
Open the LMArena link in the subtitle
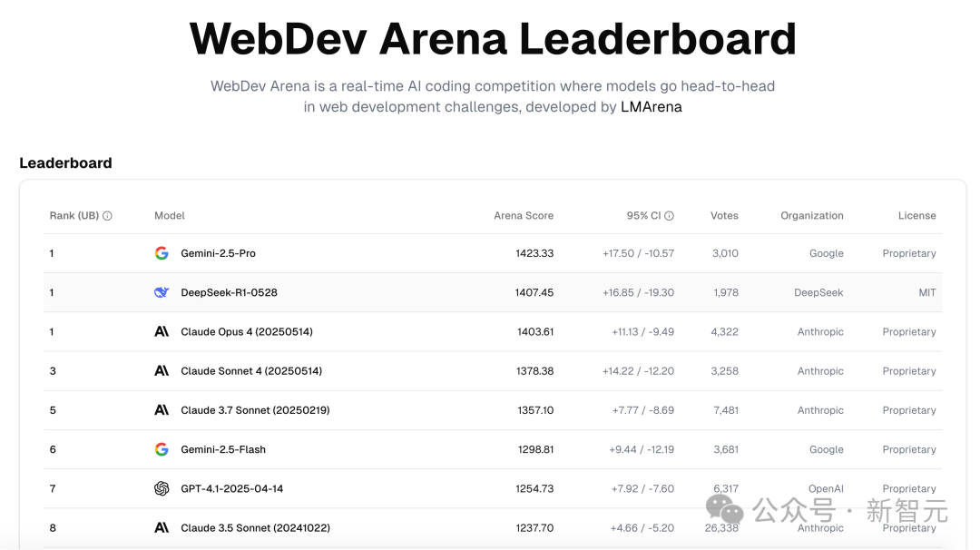tap(652, 107)
